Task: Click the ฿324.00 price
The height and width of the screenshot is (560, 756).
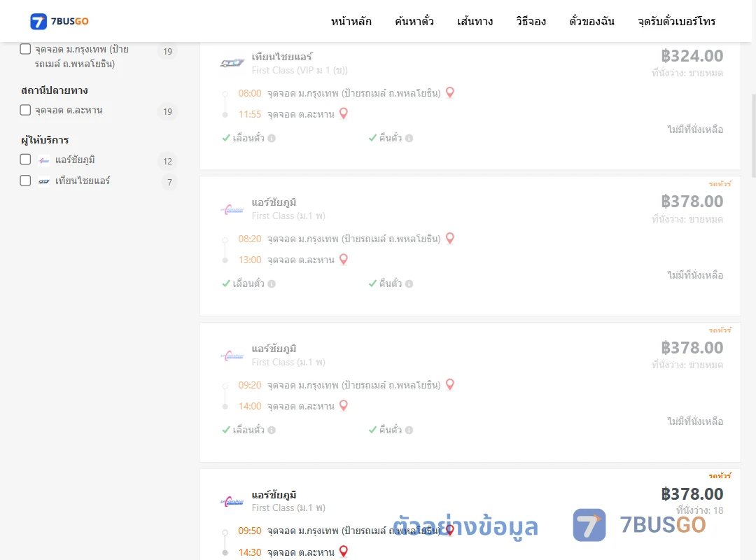Action: (x=692, y=56)
